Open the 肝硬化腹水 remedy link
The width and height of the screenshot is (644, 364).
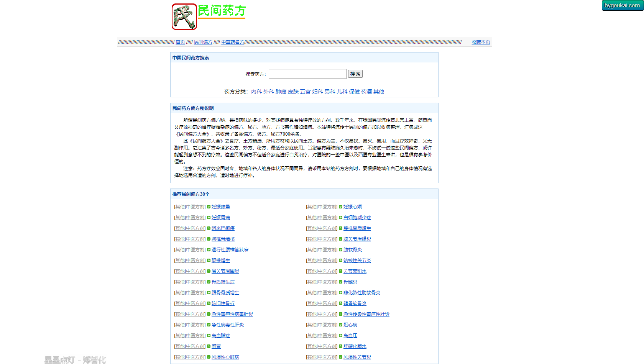355,346
